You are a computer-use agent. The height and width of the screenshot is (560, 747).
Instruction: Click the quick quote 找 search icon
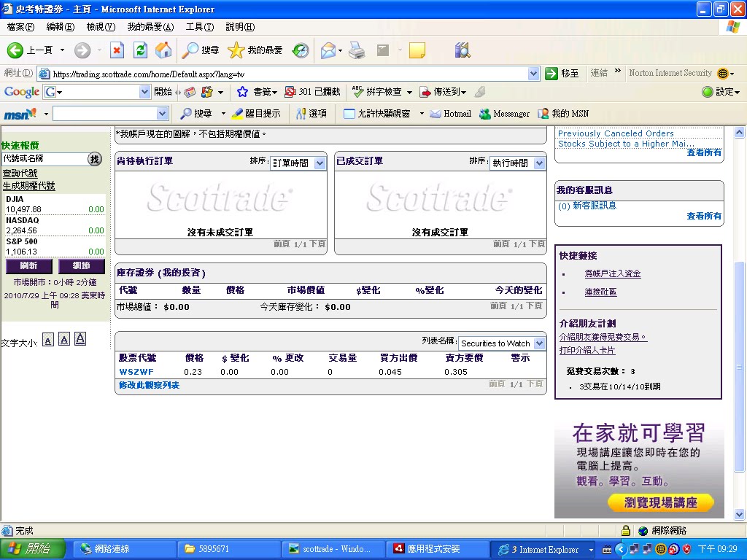coord(95,159)
